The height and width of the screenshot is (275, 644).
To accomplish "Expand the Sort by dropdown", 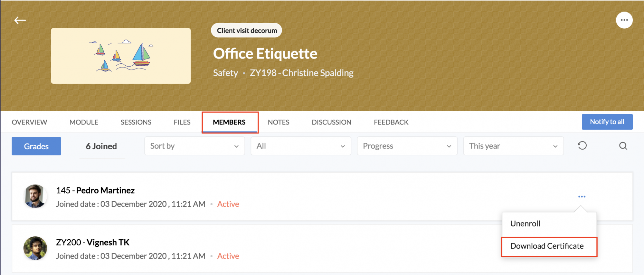I will pos(194,146).
